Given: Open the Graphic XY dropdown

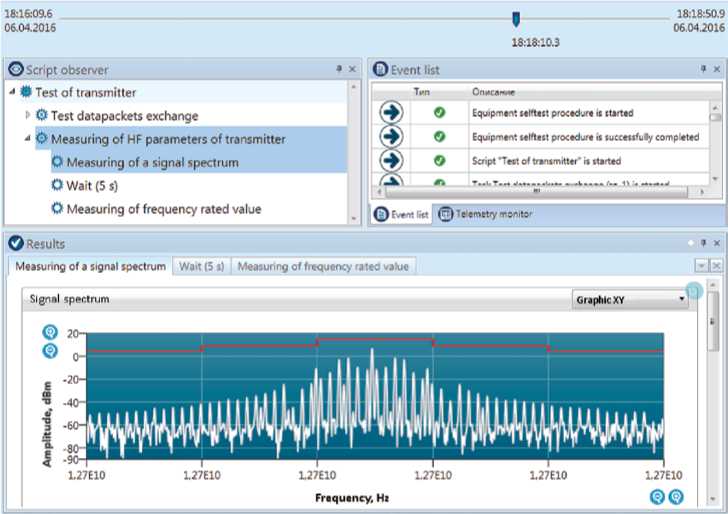Looking at the screenshot, I should point(682,299).
